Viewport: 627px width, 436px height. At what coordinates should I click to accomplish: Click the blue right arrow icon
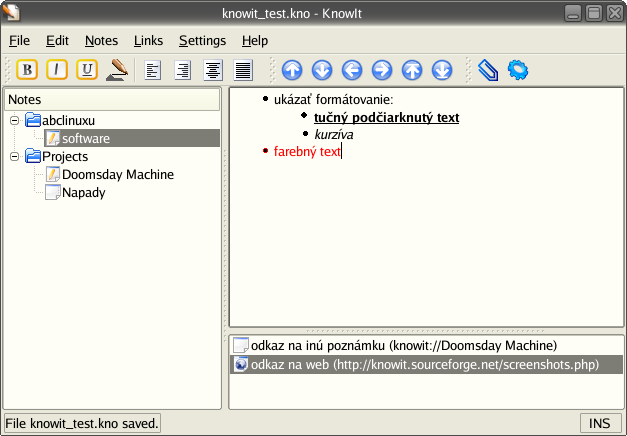coord(382,70)
